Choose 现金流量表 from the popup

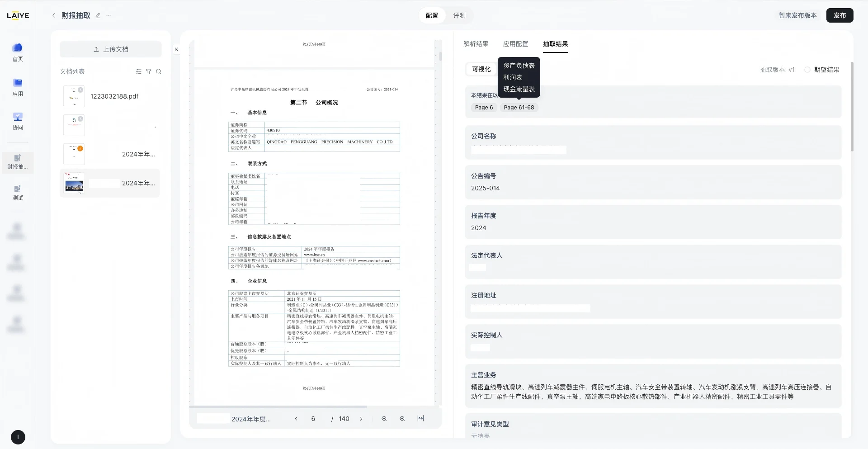pos(519,89)
